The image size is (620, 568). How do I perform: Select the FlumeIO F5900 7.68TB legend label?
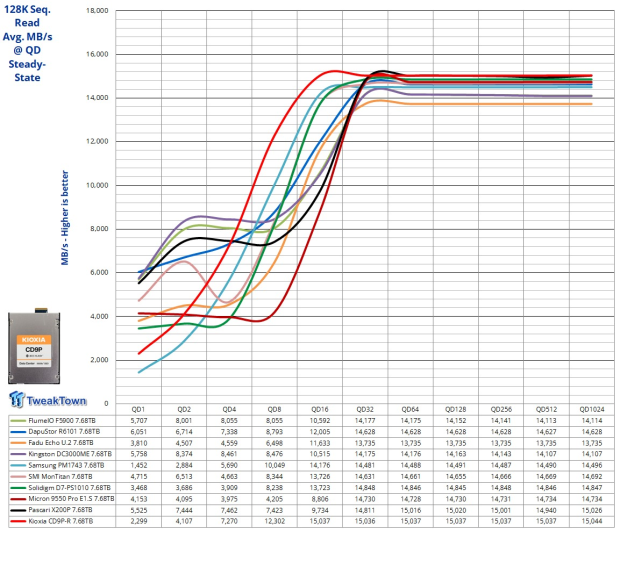[62, 421]
